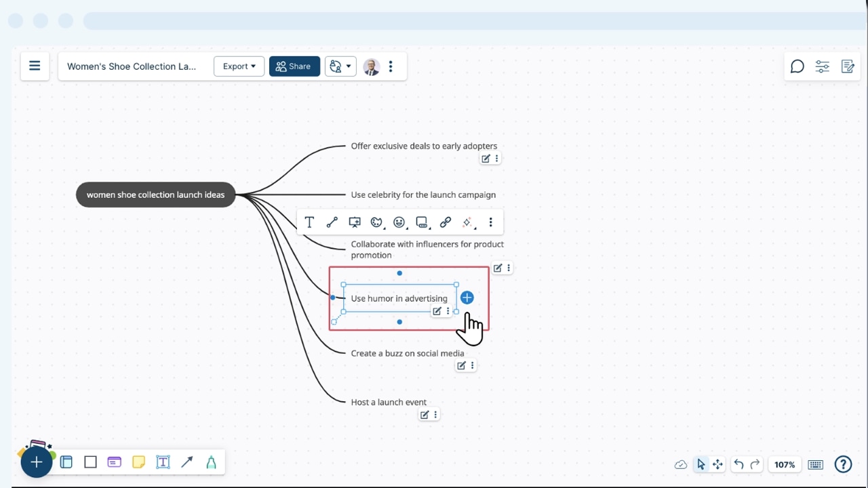
Task: Activate the pointer select mode
Action: coord(701,464)
